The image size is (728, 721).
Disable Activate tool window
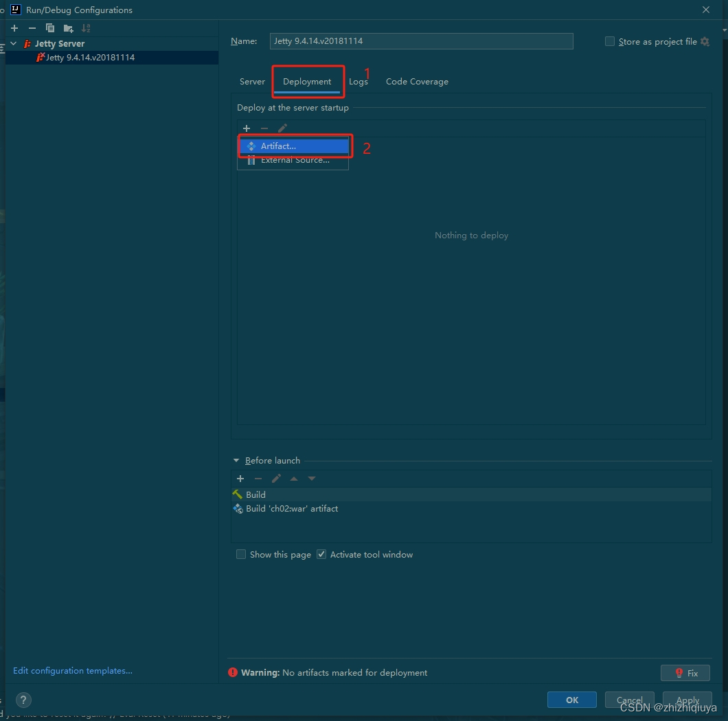[321, 554]
